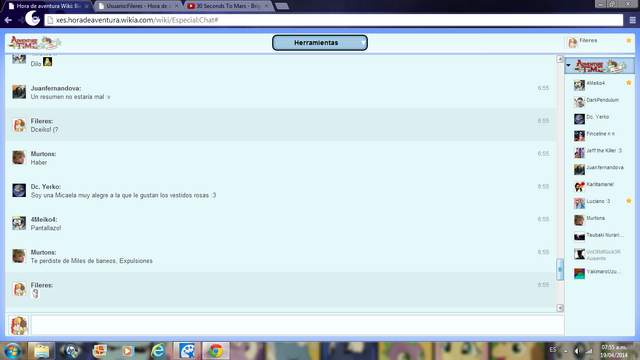The height and width of the screenshot is (360, 640).
Task: Open the Herramientas dropdown
Action: pos(320,42)
